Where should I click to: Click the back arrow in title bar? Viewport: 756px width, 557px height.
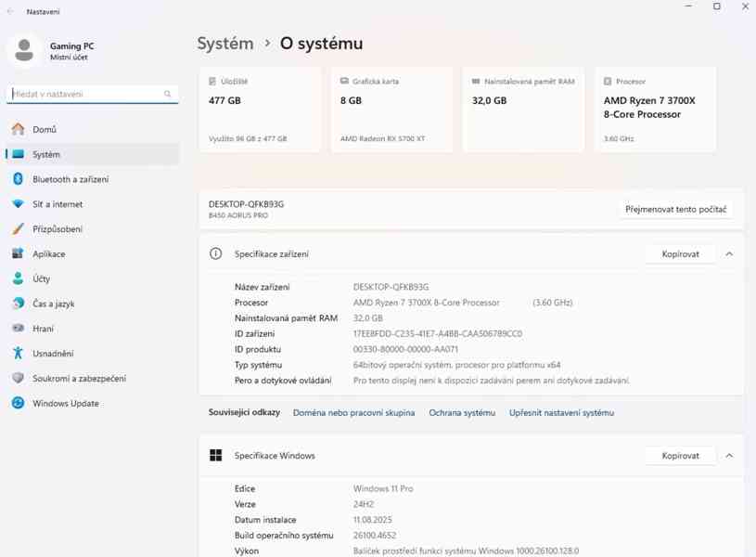10,11
